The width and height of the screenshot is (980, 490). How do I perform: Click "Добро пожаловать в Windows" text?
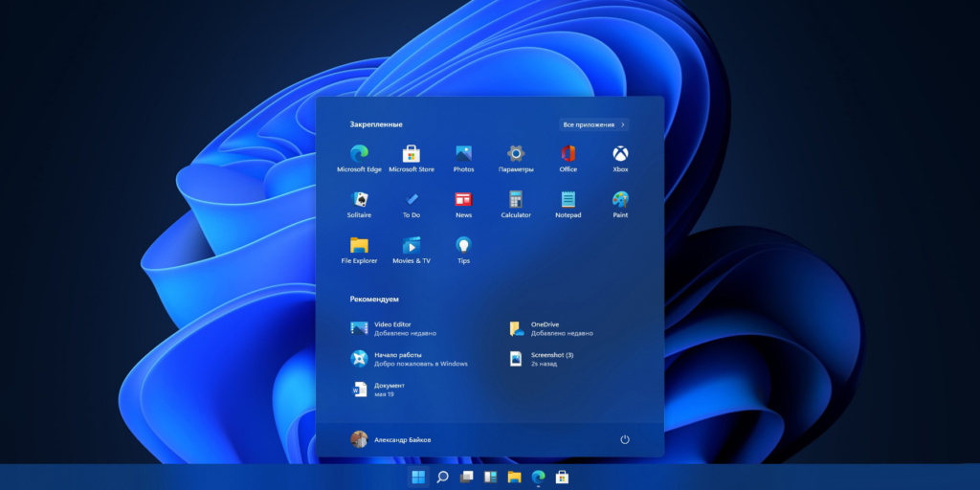pyautogui.click(x=421, y=364)
